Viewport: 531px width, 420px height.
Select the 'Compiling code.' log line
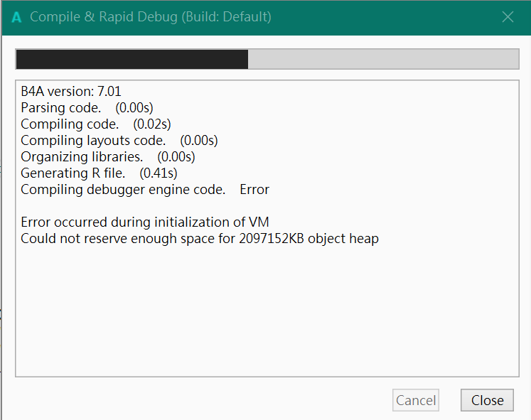96,124
